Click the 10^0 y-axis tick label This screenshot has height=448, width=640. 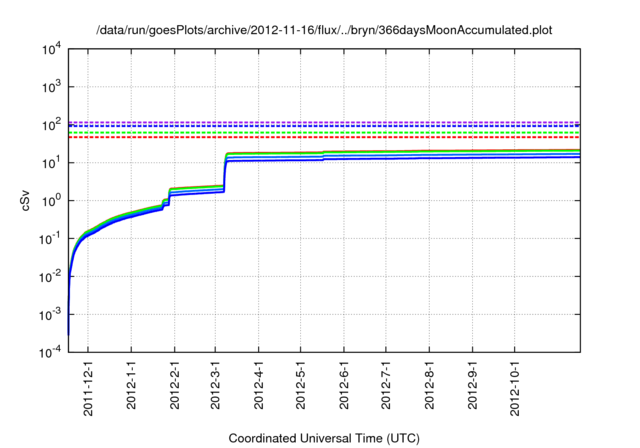[x=52, y=200]
